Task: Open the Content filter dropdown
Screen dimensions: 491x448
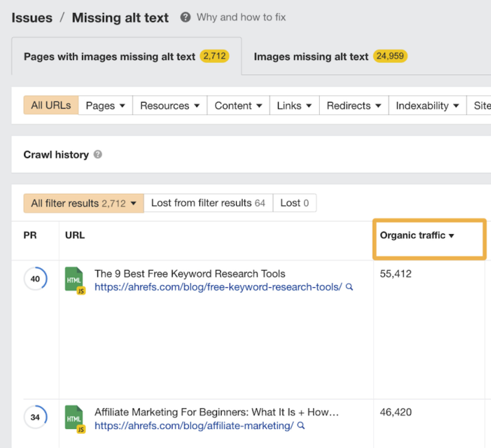Action: (x=238, y=105)
